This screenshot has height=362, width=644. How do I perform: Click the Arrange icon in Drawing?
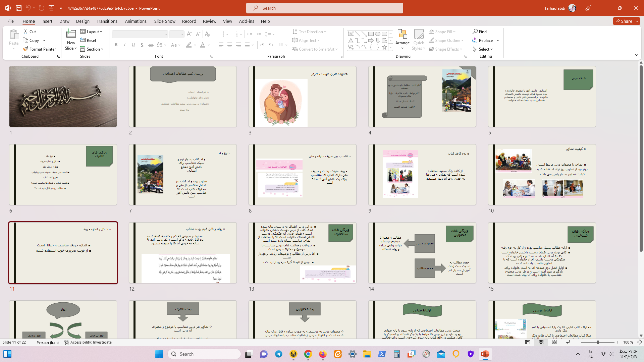tap(402, 35)
